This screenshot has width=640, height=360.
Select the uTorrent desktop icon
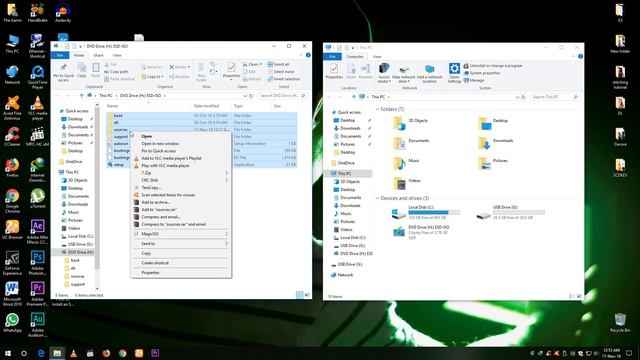click(x=38, y=198)
